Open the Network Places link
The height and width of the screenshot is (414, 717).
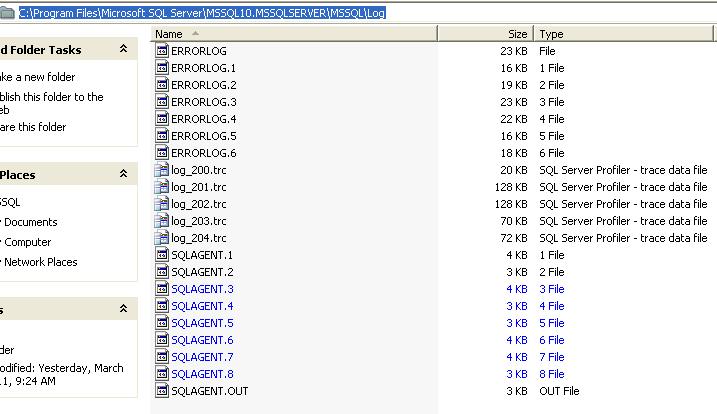click(40, 262)
